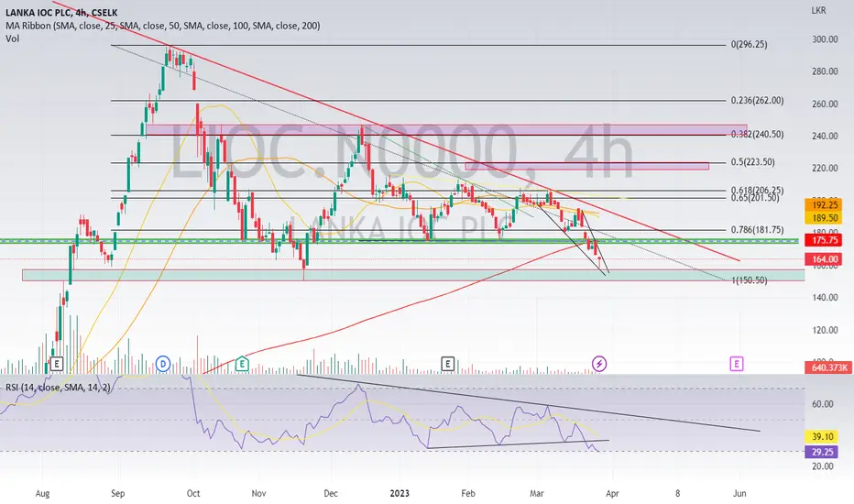The image size is (854, 504).
Task: Click the Apr label on the time axis
Action: coord(612,494)
